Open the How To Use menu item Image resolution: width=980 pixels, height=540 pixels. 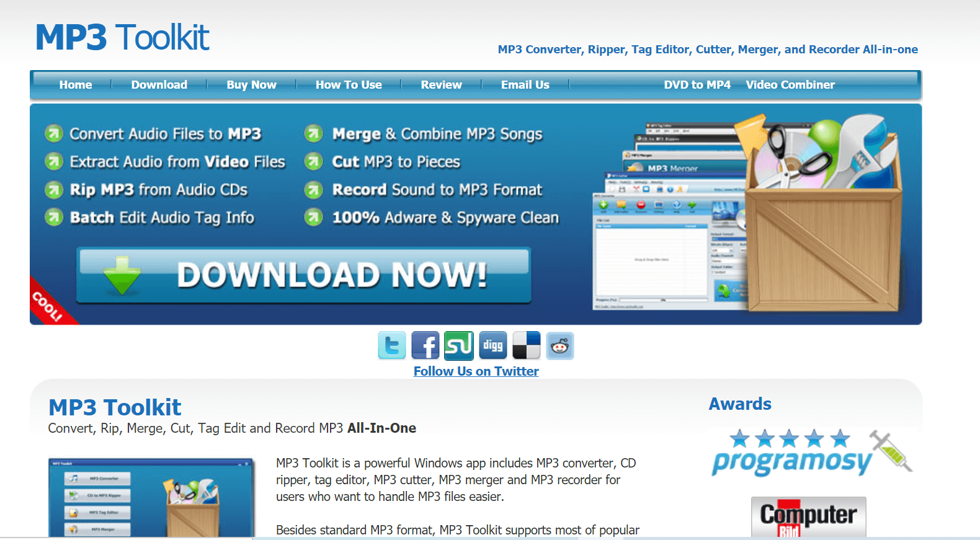pos(349,85)
